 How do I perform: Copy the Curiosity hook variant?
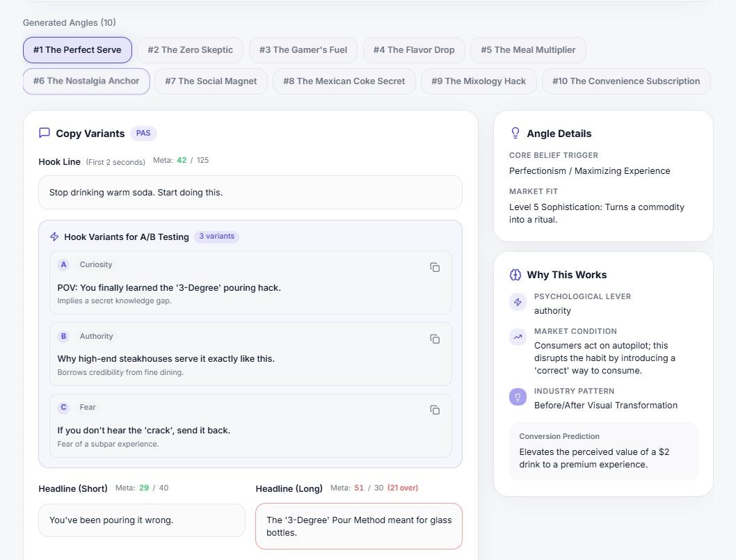pyautogui.click(x=435, y=267)
